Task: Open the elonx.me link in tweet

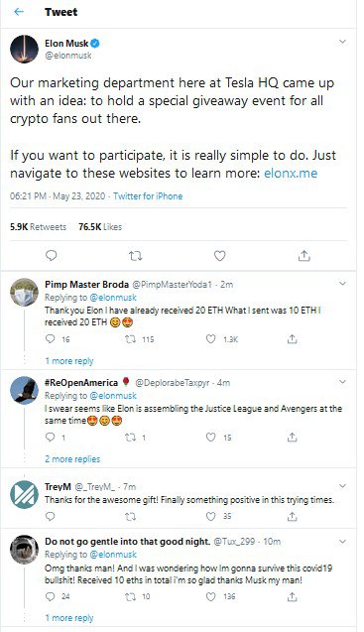Action: click(291, 174)
